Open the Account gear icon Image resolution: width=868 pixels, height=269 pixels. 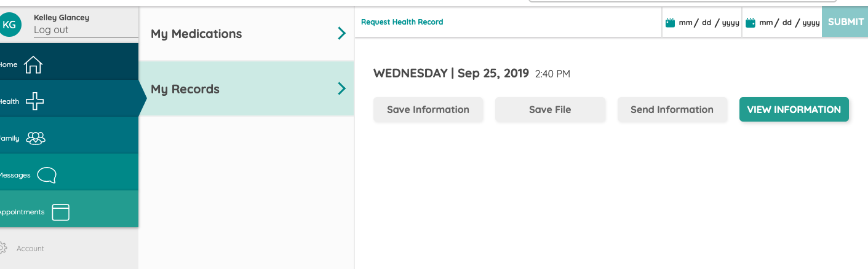point(2,248)
